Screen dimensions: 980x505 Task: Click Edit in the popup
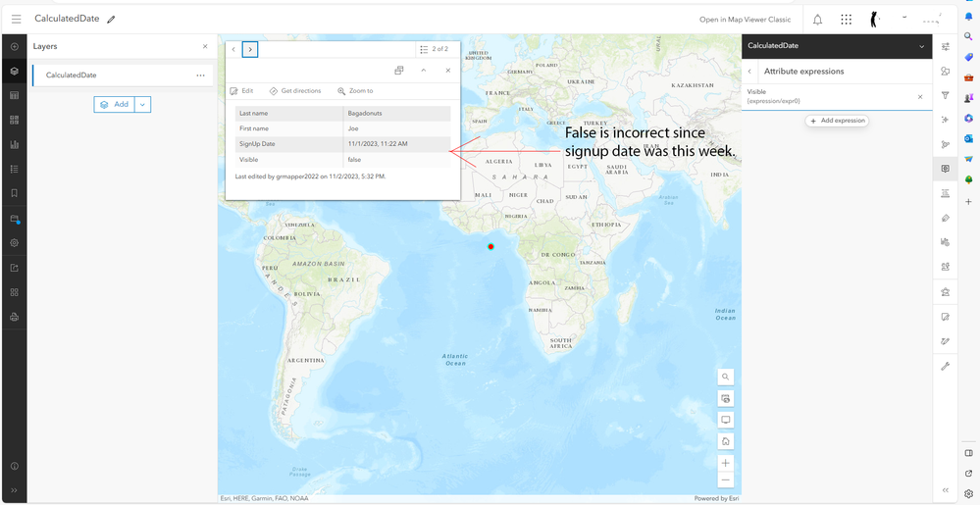242,90
